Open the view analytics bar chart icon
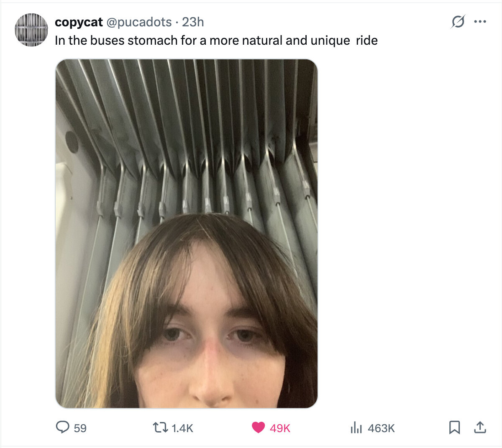 click(356, 427)
